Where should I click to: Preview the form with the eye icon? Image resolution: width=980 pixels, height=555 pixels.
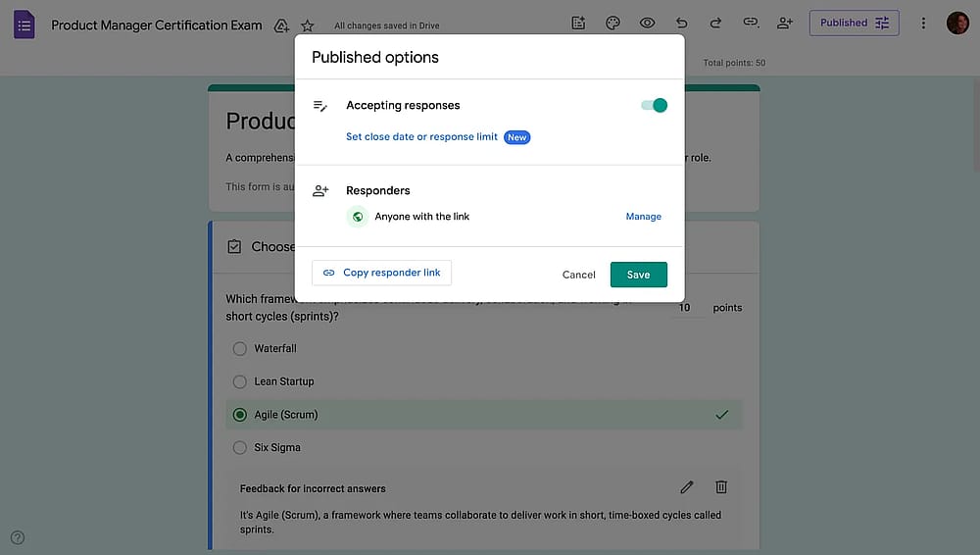coord(647,24)
